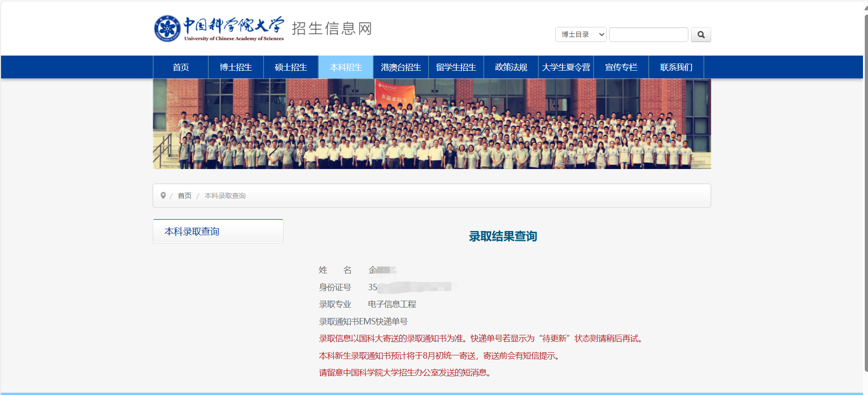Select 硕士招生 in navigation bar
The image size is (868, 395).
point(291,67)
